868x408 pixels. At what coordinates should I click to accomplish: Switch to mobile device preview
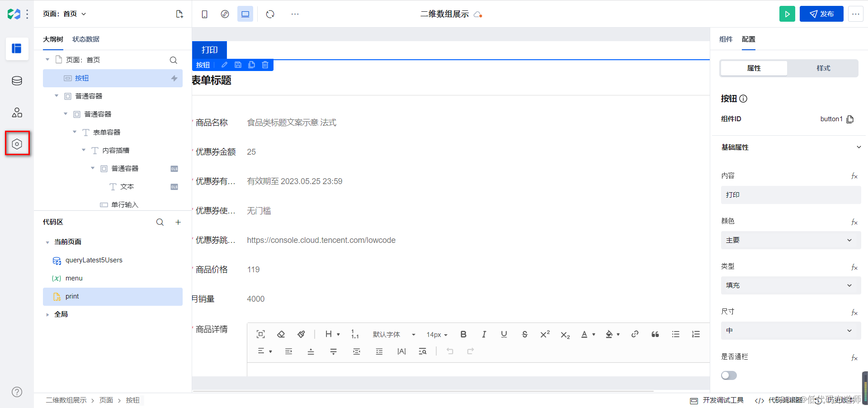pos(204,14)
